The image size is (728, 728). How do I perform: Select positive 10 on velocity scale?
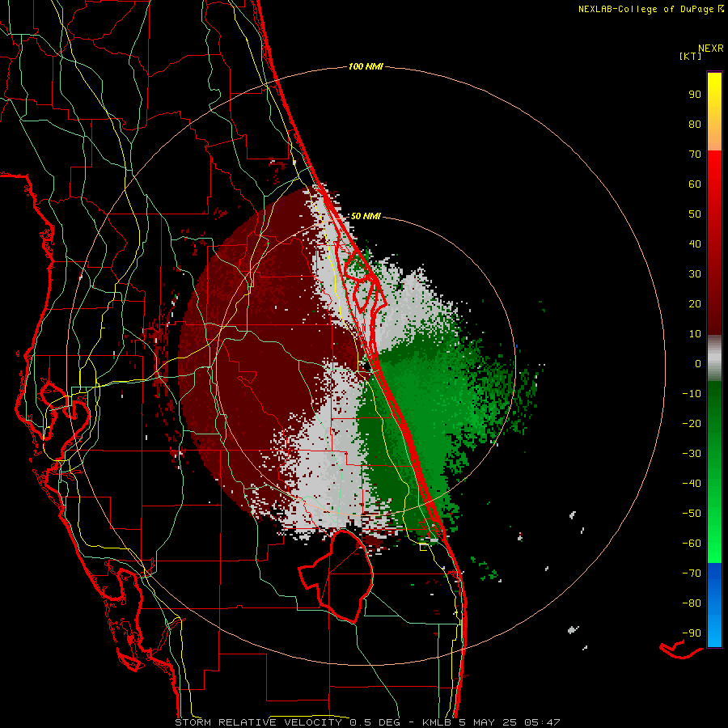click(x=695, y=334)
